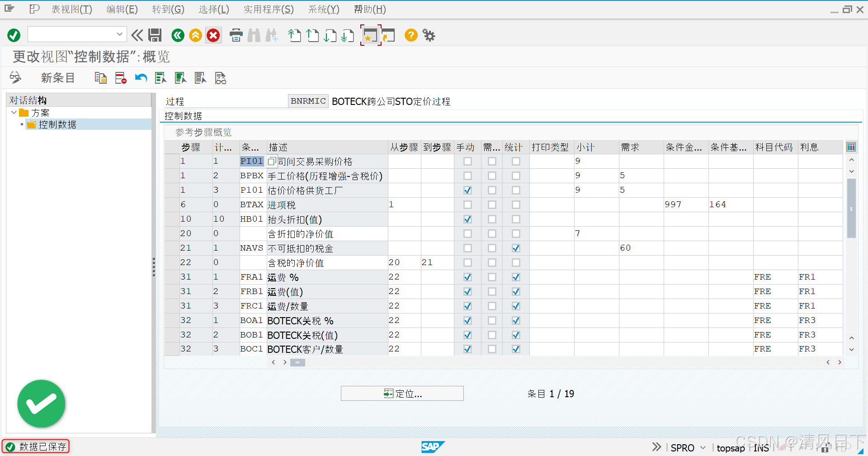
Task: Click the 新条目 button
Action: point(57,78)
